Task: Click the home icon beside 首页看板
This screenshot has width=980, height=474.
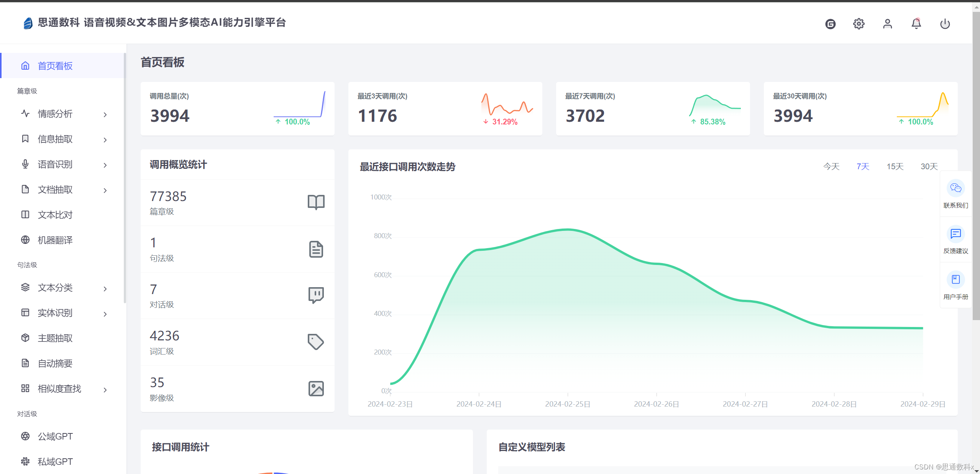Action: (25, 65)
